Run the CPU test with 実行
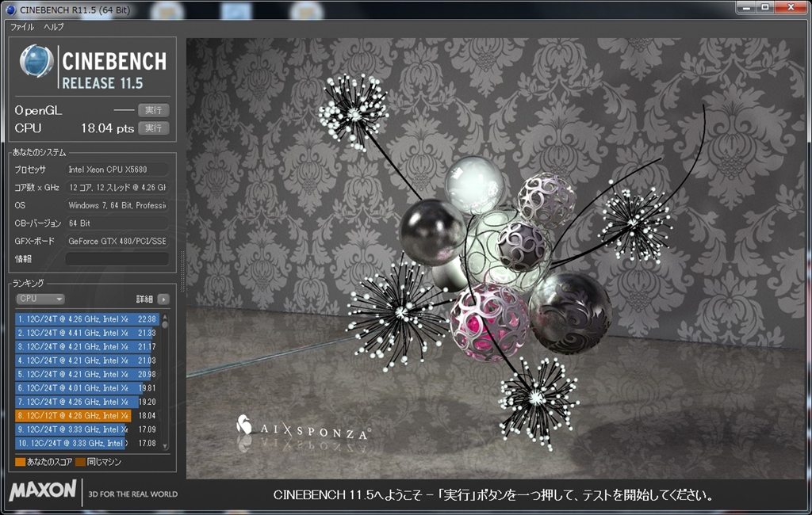This screenshot has width=812, height=515. (x=153, y=128)
